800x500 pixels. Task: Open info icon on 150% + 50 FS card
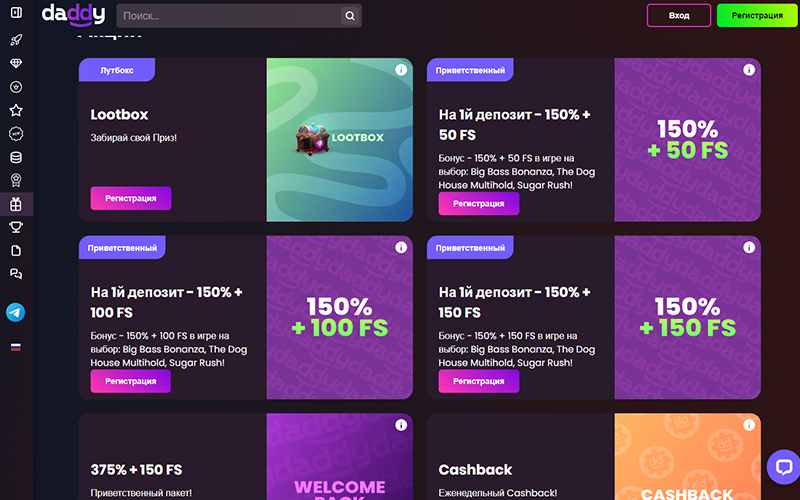pyautogui.click(x=749, y=70)
